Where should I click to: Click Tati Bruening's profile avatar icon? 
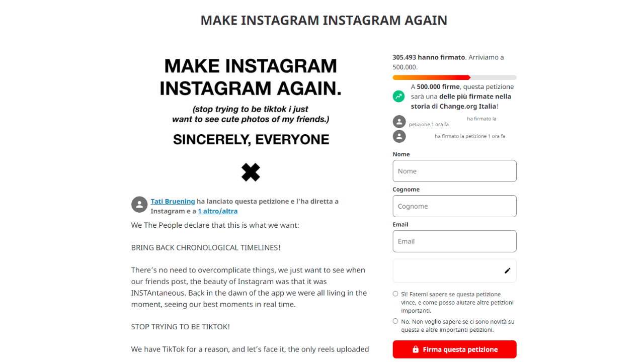tap(139, 205)
